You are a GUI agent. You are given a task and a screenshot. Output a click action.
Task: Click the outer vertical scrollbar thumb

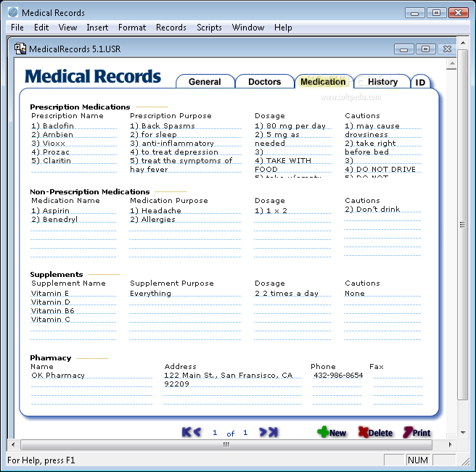[x=463, y=225]
